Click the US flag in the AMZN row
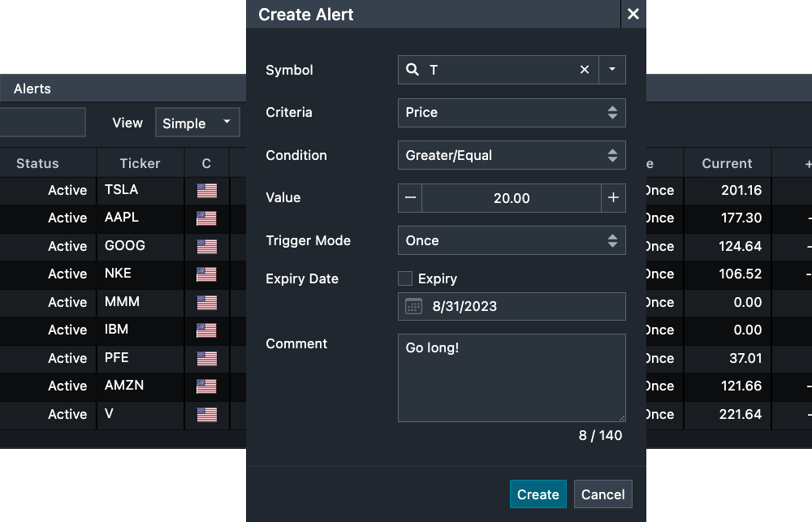 click(207, 386)
